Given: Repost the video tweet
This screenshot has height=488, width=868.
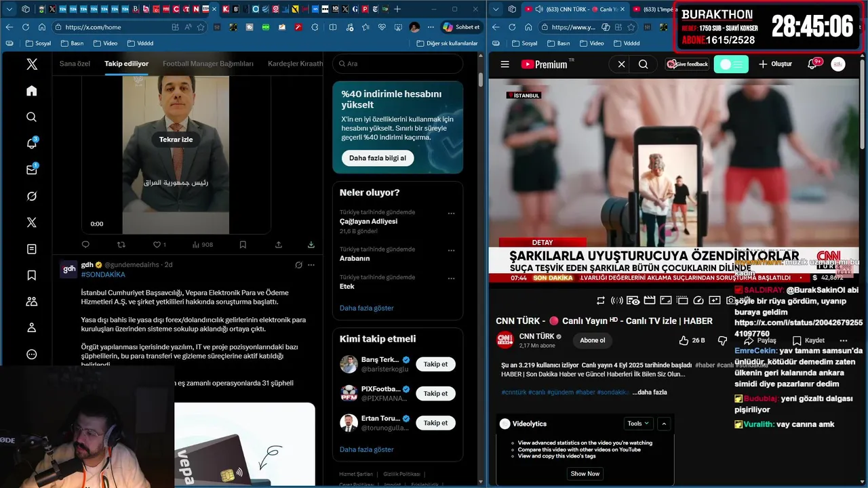Looking at the screenshot, I should pos(121,245).
